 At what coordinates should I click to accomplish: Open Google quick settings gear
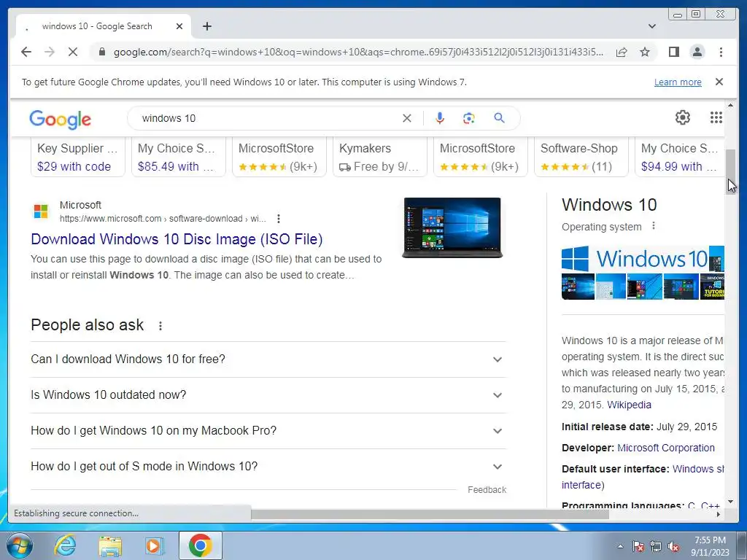coord(682,117)
